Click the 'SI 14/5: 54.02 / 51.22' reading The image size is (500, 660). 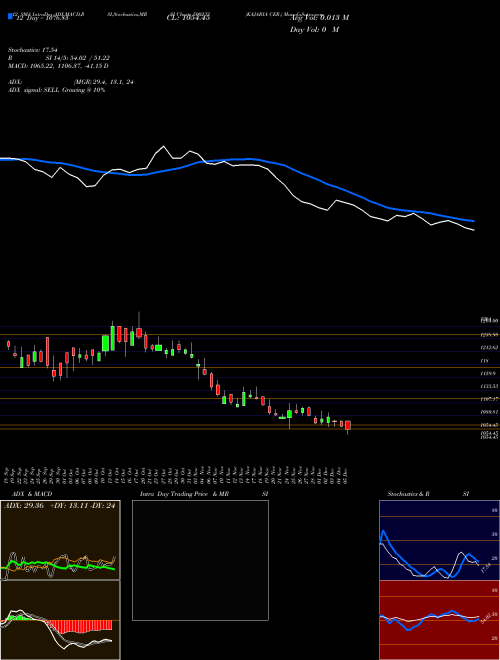tap(78, 58)
